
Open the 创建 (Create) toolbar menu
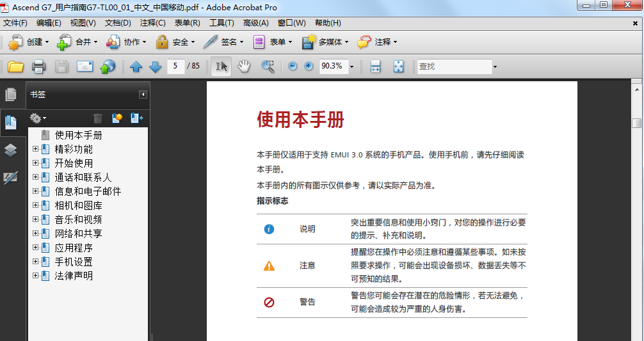(x=28, y=42)
